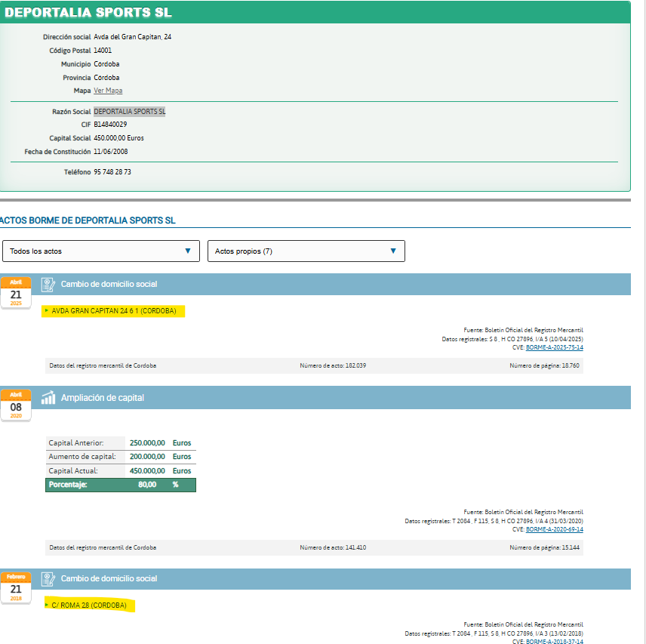Click the Ampliación de capital chart icon
The width and height of the screenshot is (646, 644).
click(x=48, y=398)
